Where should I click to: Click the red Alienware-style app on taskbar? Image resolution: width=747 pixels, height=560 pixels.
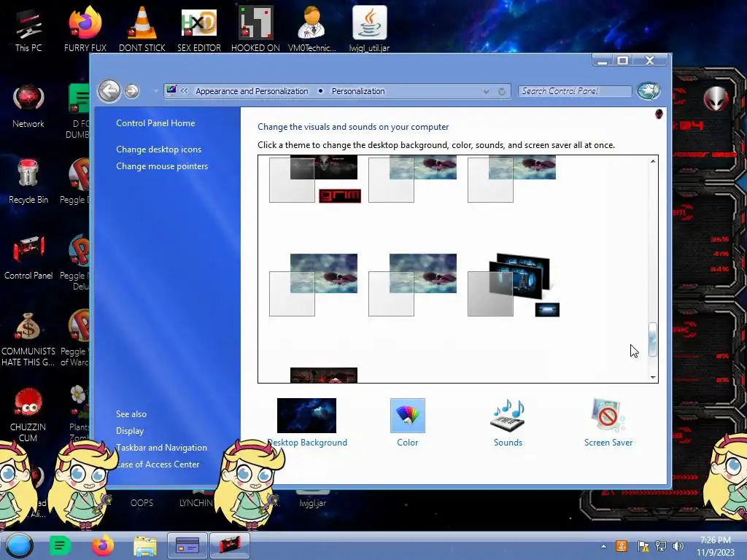[229, 545]
